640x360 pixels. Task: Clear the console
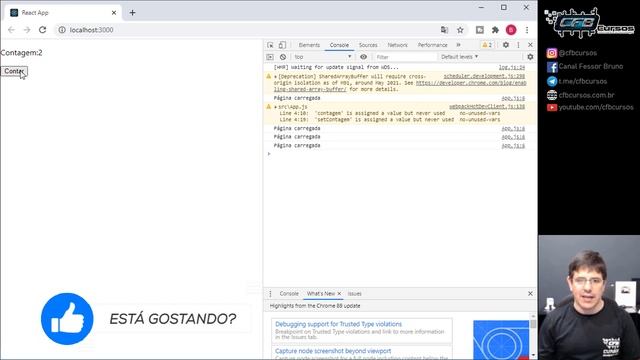click(283, 57)
